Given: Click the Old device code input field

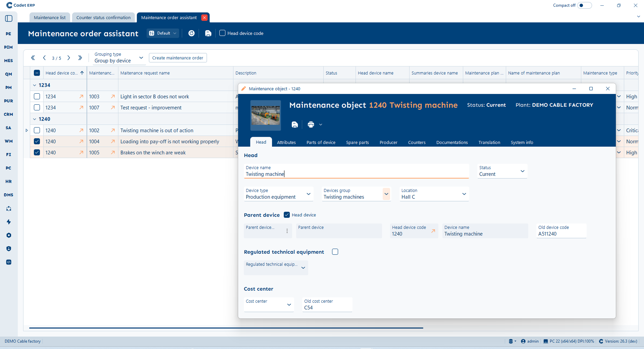Looking at the screenshot, I should click(561, 234).
